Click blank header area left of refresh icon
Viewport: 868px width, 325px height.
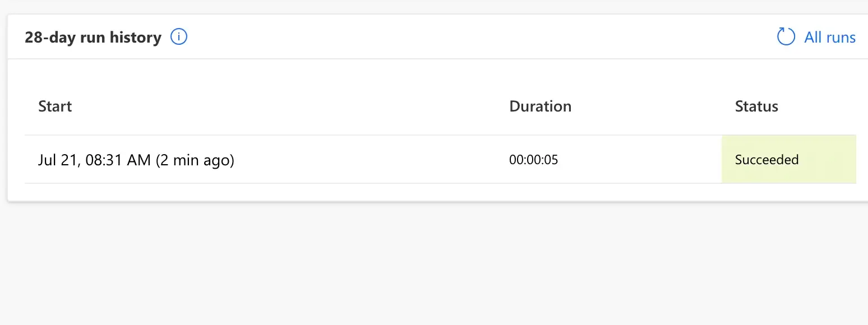(x=477, y=37)
